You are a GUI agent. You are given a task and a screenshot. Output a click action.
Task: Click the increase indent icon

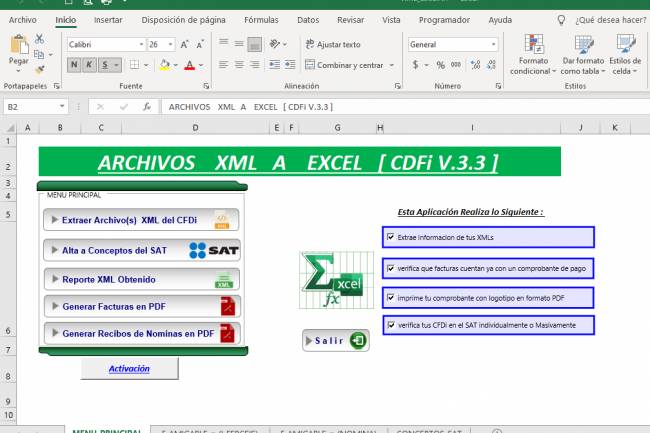(290, 65)
